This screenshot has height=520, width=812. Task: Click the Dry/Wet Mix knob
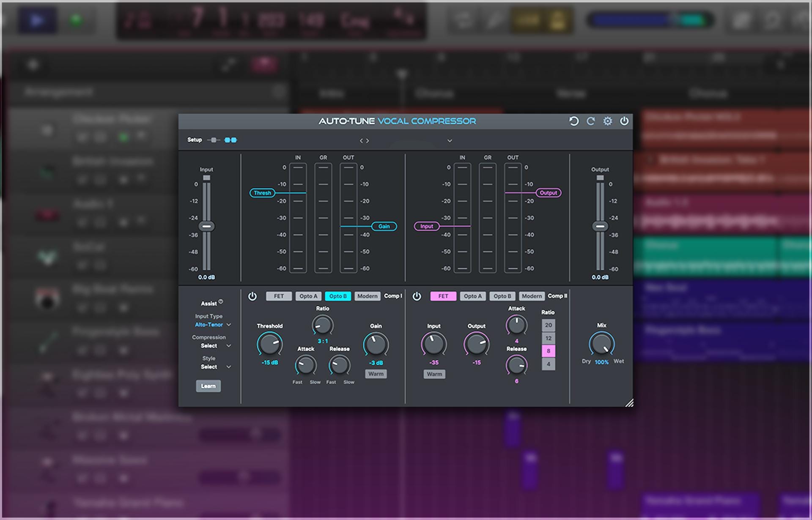click(602, 344)
